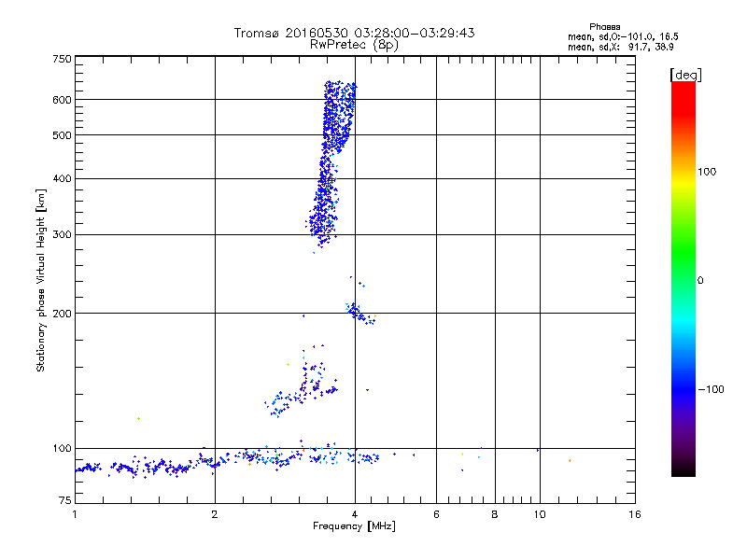Click the x-axis tick label '10'
This screenshot has width=747, height=560.
point(540,514)
